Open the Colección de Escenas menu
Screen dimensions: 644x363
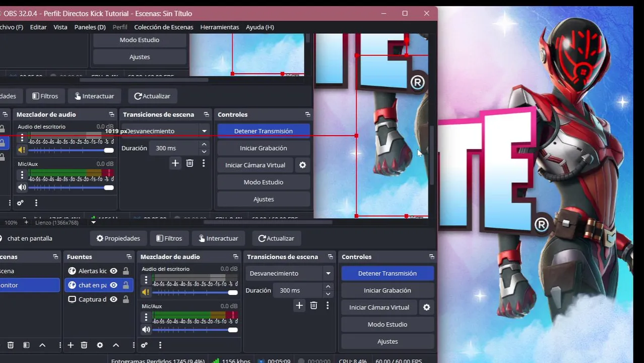click(164, 27)
